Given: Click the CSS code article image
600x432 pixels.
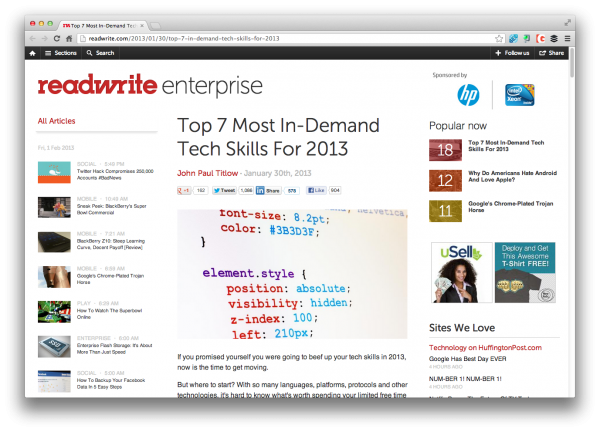Looking at the screenshot, I should (292, 274).
